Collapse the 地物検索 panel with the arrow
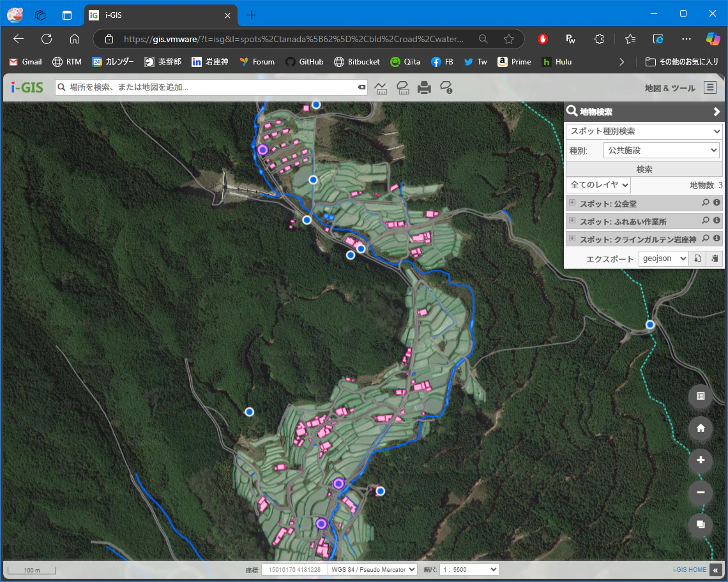 point(717,112)
